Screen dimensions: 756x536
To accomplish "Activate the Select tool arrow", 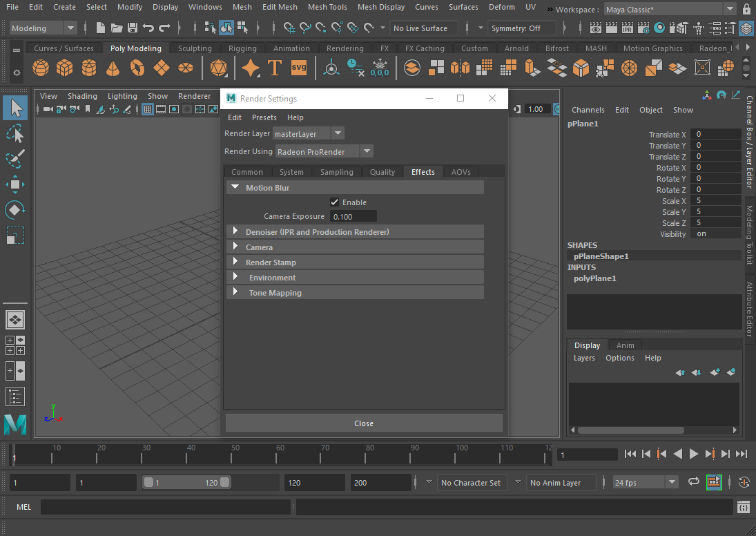I will [x=15, y=108].
